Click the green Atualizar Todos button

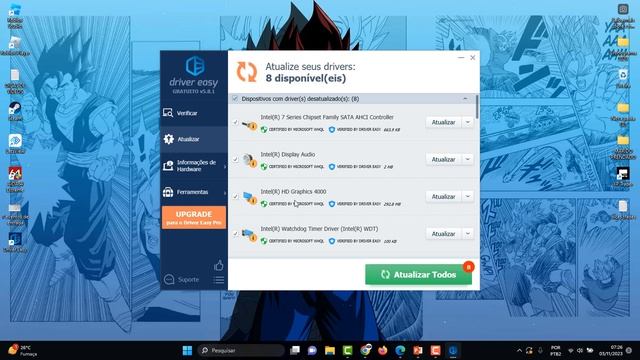tap(418, 275)
